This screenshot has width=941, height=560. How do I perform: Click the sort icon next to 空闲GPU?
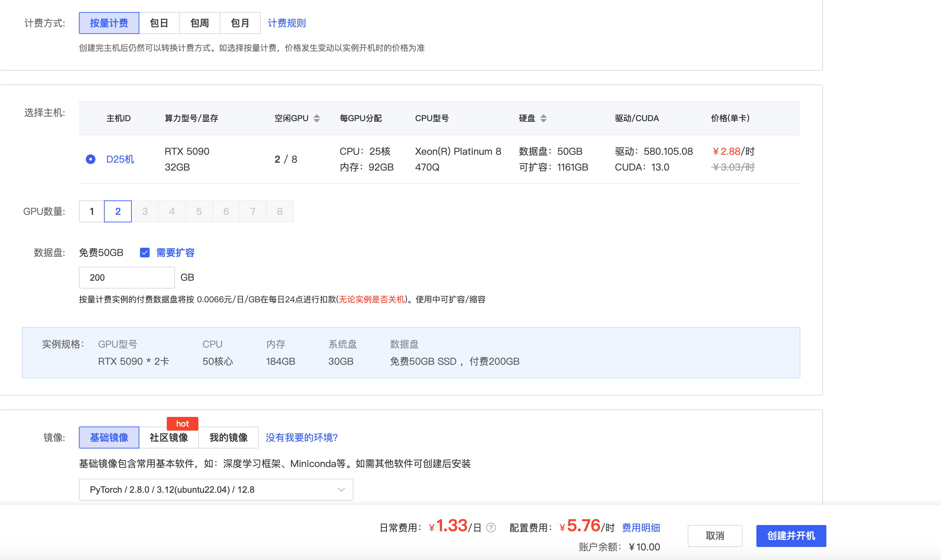(x=316, y=118)
